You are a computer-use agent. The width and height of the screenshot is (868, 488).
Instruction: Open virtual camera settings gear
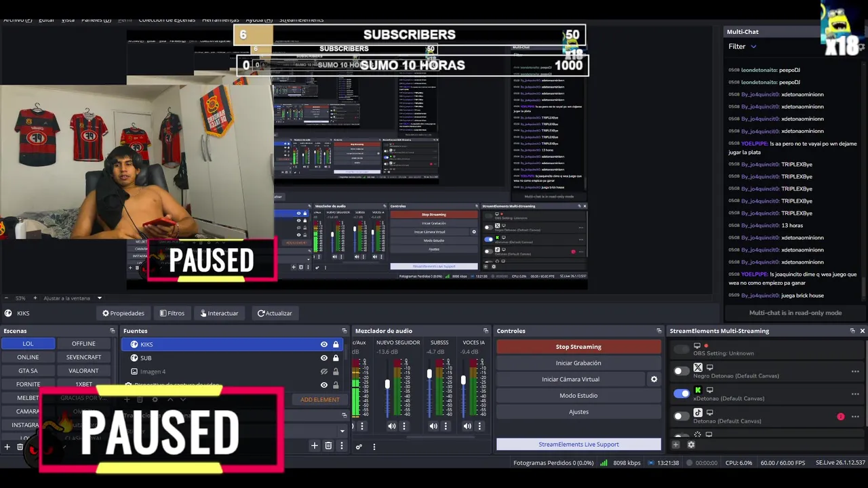[654, 380]
